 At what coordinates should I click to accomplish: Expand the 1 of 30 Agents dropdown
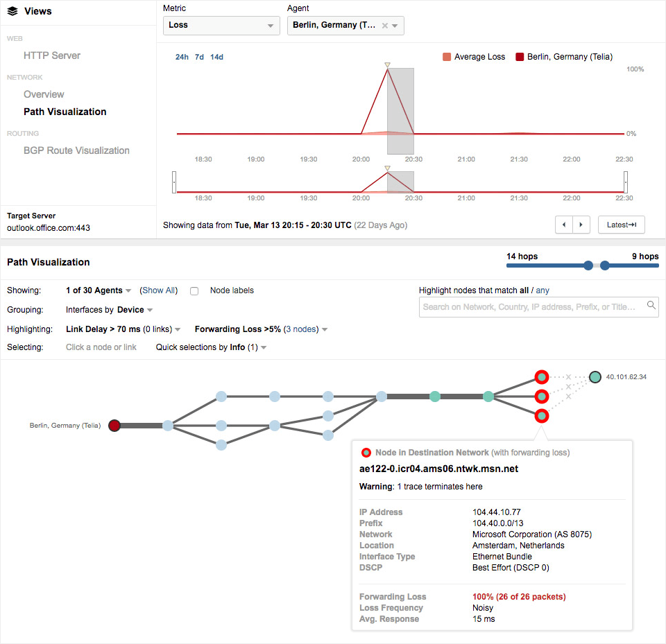(99, 291)
